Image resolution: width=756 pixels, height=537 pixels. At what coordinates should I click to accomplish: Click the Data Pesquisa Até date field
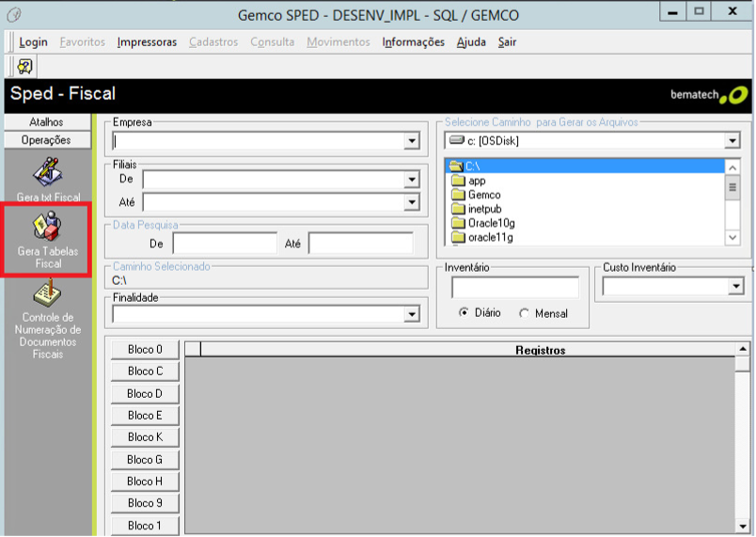point(361,244)
